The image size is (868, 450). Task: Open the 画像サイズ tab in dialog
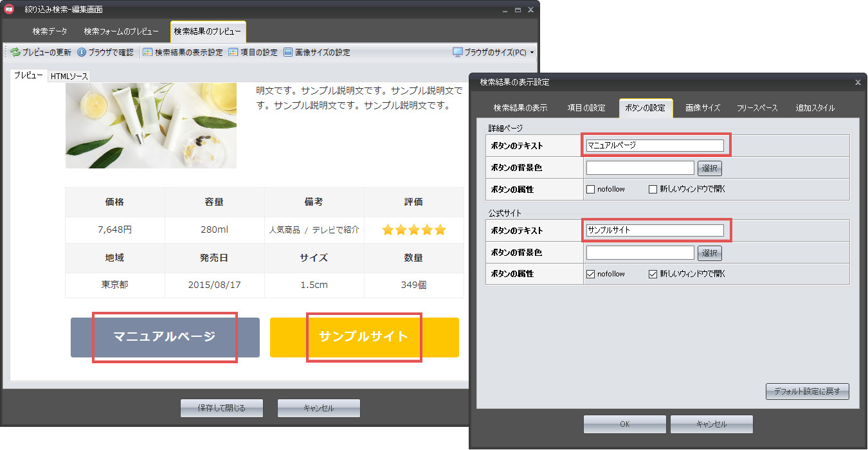pyautogui.click(x=702, y=108)
